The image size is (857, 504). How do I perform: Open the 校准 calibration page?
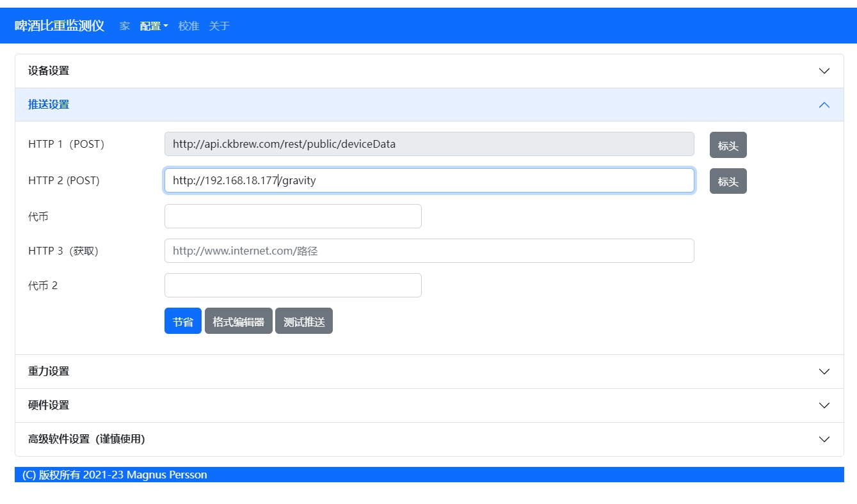tap(189, 26)
